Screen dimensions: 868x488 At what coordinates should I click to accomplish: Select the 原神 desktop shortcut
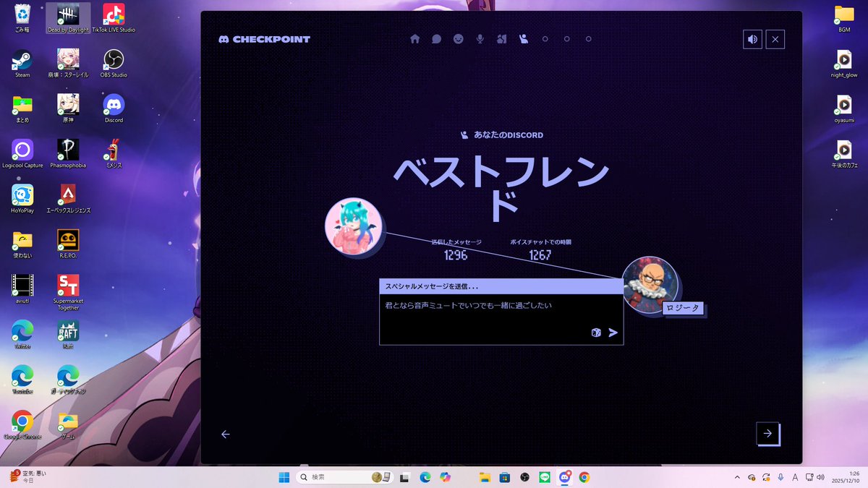(x=68, y=109)
